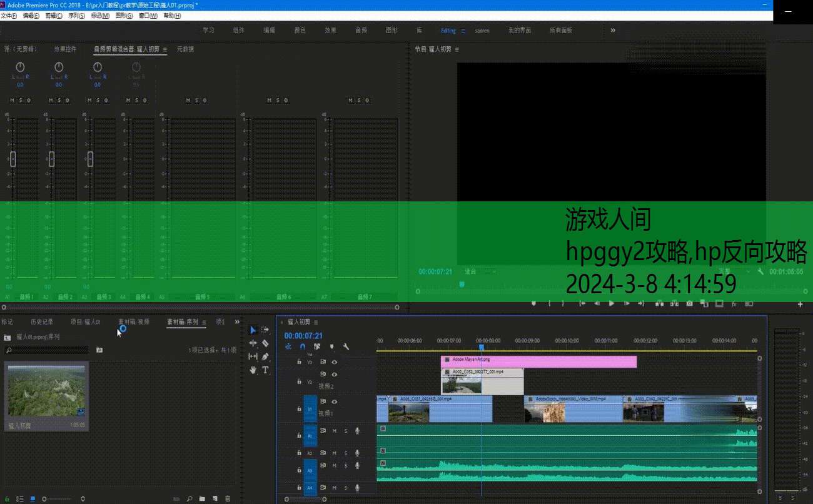Image resolution: width=813 pixels, height=504 pixels.
Task: Click Play button in Program monitor
Action: point(612,303)
